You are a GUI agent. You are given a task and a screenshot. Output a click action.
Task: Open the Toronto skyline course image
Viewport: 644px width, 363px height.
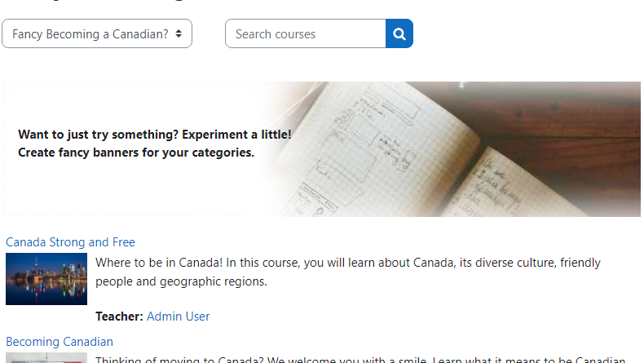[46, 279]
